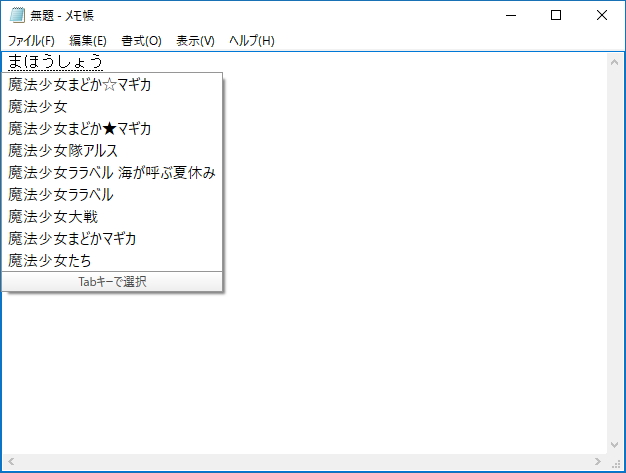
Task: Click the window resize grip corner
Action: (616, 463)
